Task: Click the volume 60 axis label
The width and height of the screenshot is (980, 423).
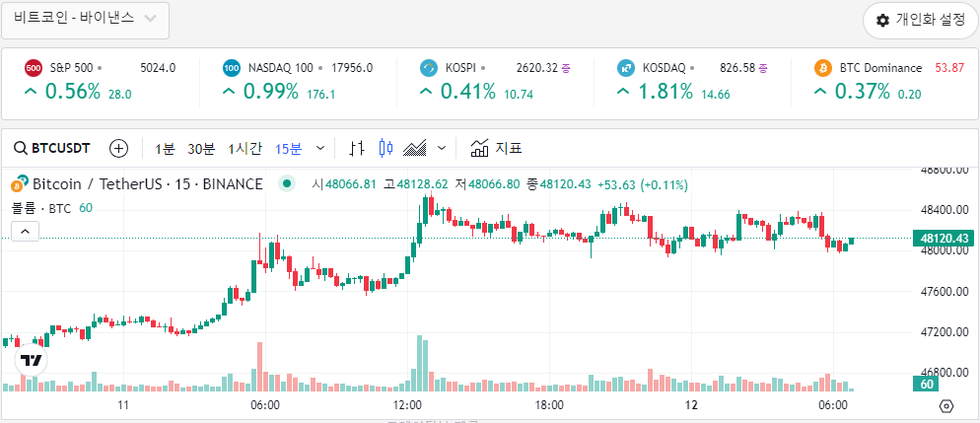Action: 927,385
